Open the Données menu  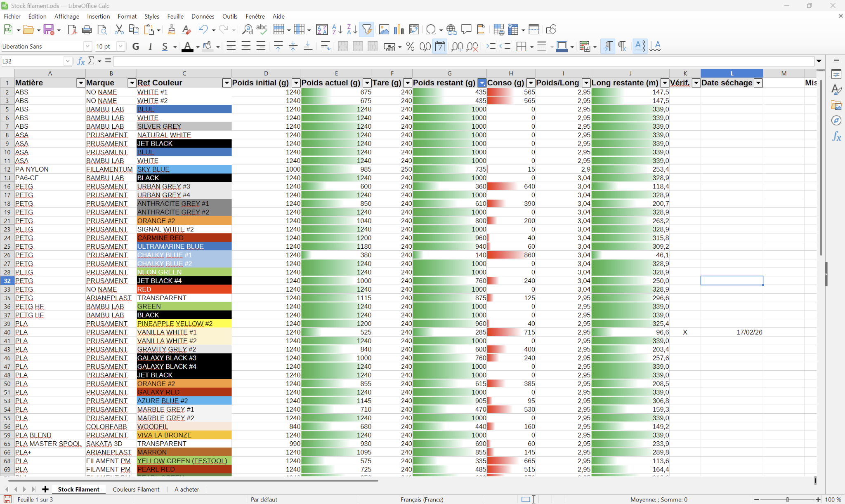click(x=203, y=16)
